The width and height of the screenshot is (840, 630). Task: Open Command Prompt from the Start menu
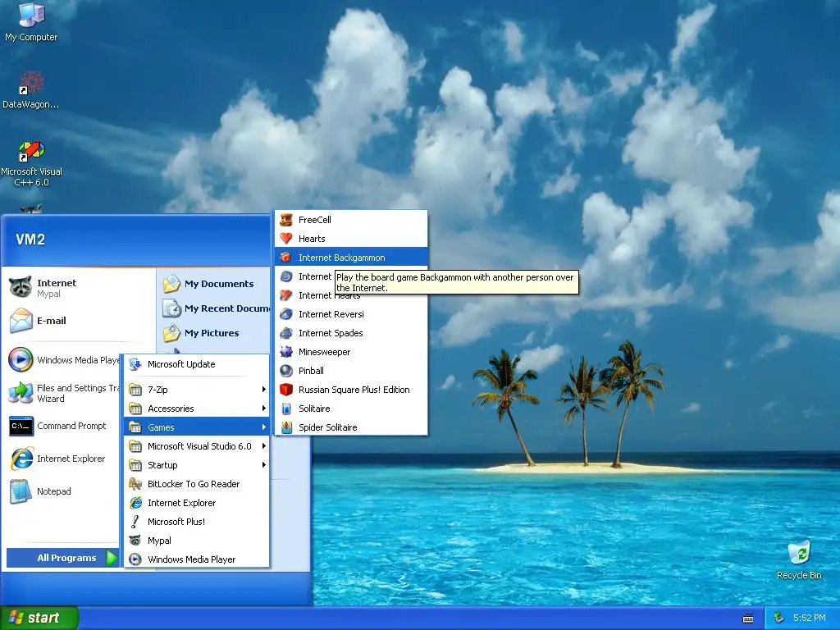click(62, 426)
